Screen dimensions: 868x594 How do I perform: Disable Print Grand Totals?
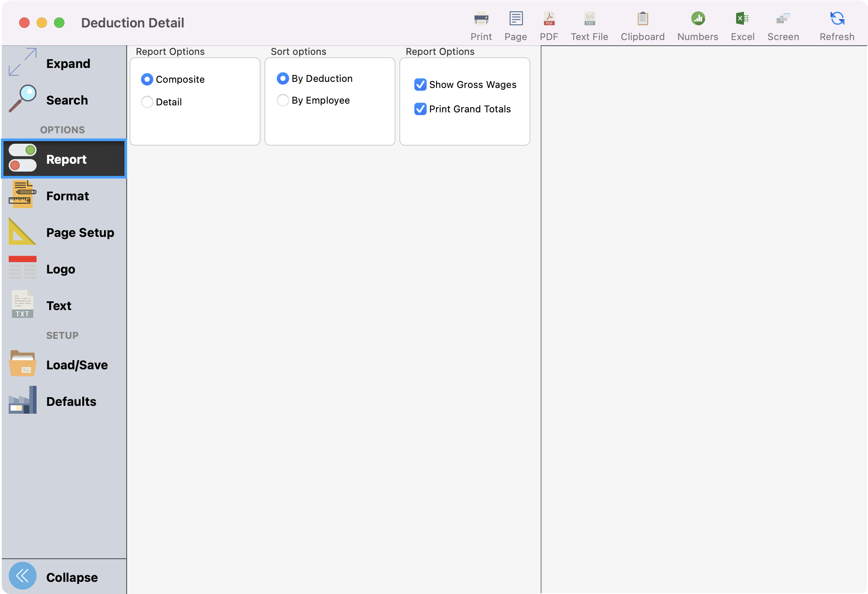click(420, 109)
